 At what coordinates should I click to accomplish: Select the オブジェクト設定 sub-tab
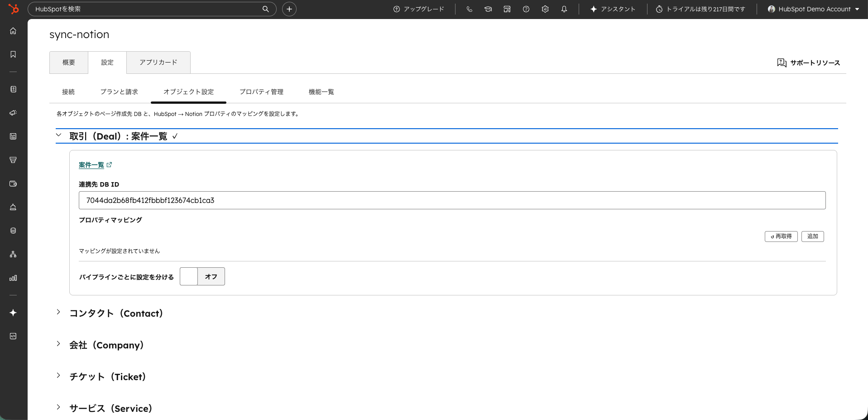pos(188,92)
